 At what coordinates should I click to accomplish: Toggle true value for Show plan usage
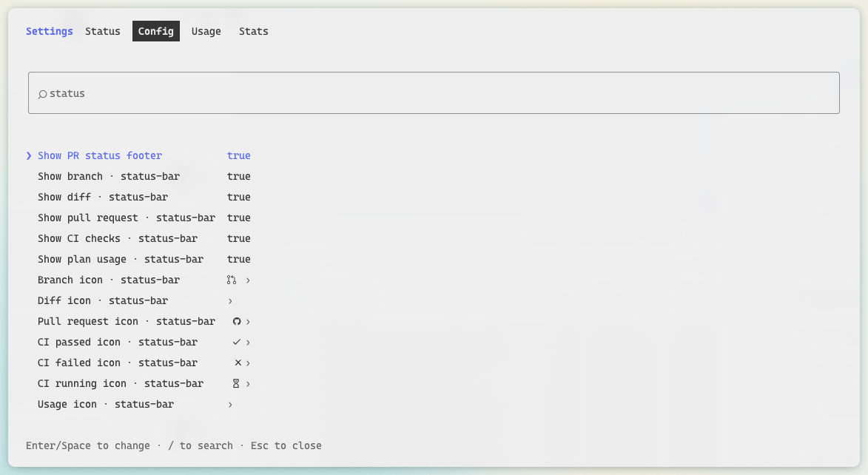(x=238, y=259)
